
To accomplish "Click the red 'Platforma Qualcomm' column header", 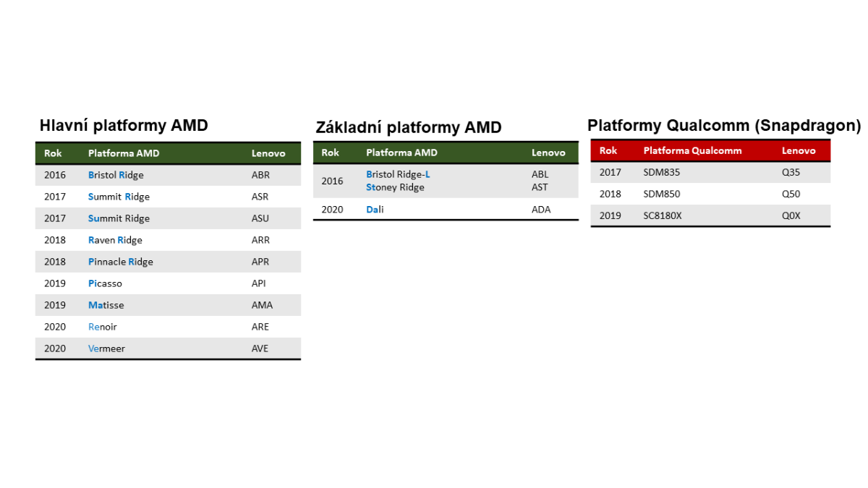I will (692, 151).
